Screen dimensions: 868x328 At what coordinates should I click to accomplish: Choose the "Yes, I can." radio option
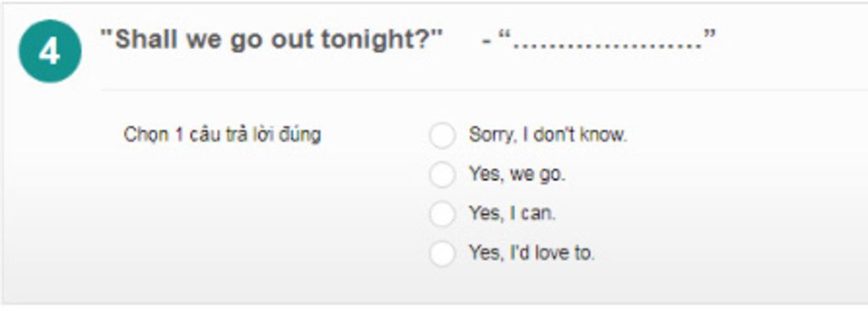click(x=442, y=214)
